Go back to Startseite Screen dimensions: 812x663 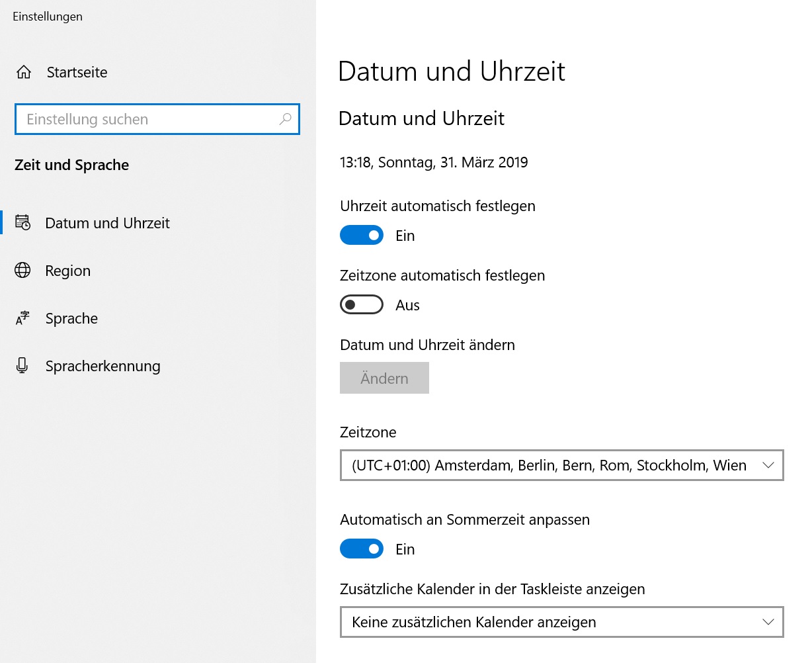pyautogui.click(x=77, y=72)
